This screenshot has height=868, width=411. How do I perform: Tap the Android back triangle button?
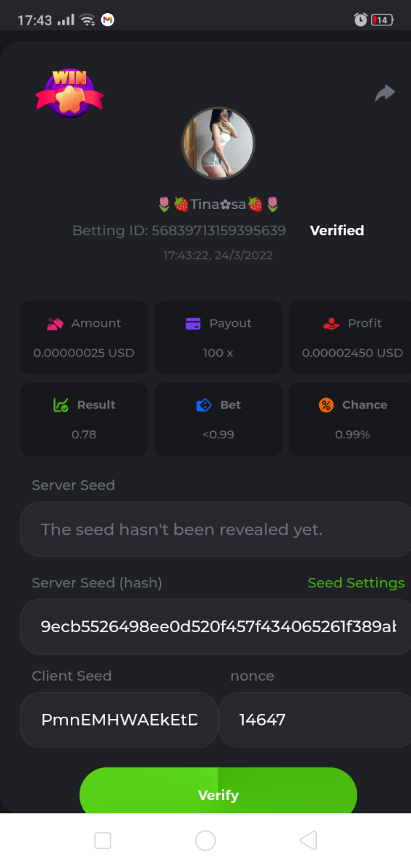[x=308, y=840]
